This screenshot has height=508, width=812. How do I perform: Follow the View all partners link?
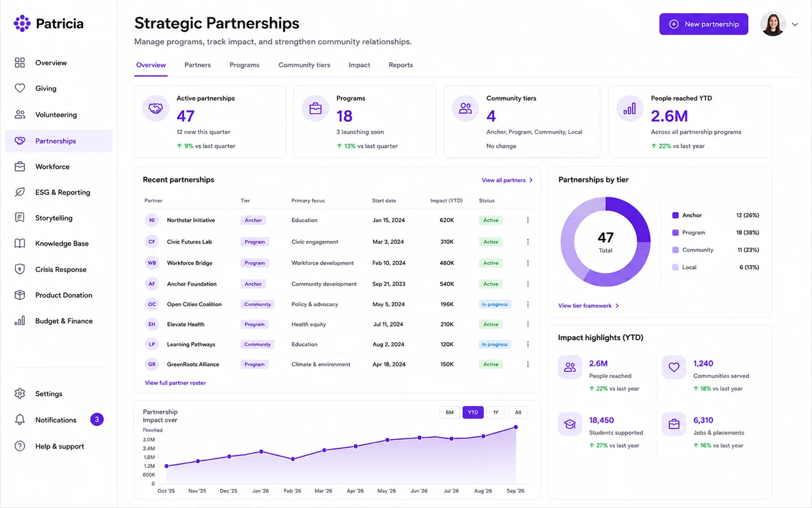coord(507,180)
